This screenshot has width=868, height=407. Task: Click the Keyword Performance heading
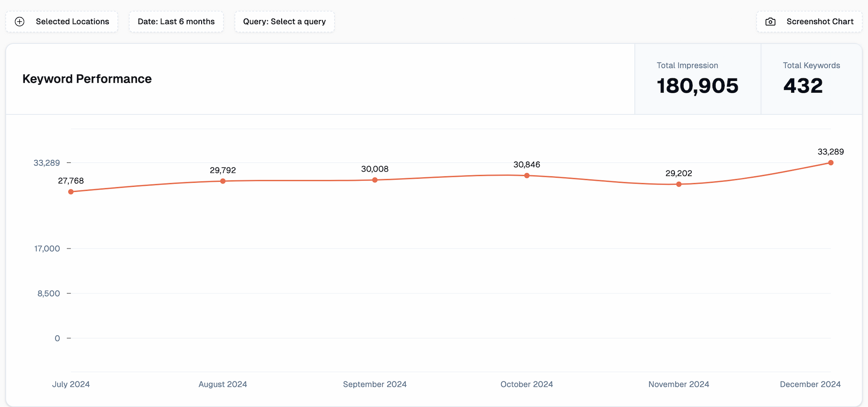point(87,79)
